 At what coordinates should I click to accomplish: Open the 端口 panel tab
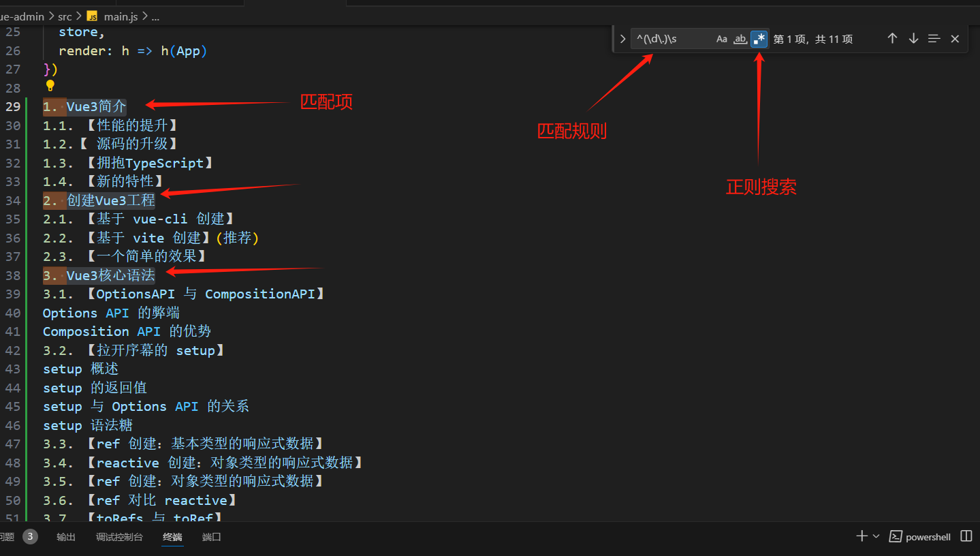pyautogui.click(x=212, y=537)
